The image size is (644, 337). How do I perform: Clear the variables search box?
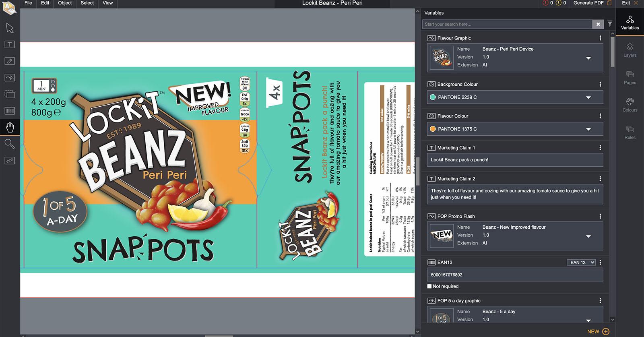[598, 24]
